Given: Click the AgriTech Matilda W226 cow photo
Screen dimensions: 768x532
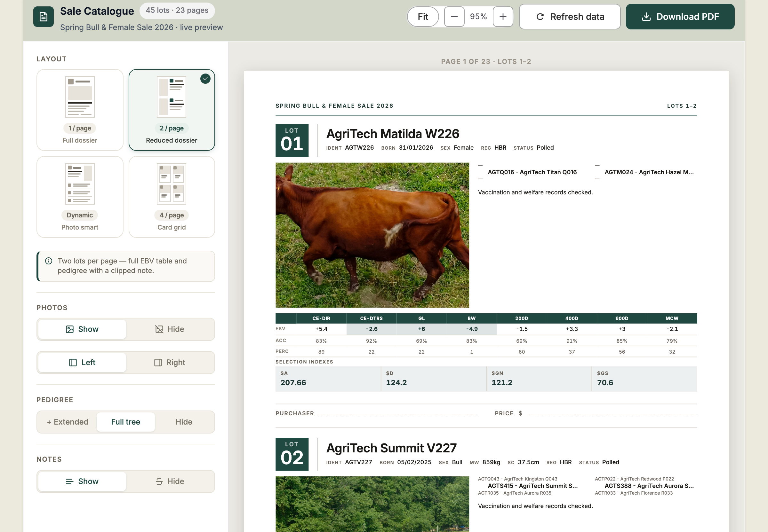Looking at the screenshot, I should click(x=372, y=235).
